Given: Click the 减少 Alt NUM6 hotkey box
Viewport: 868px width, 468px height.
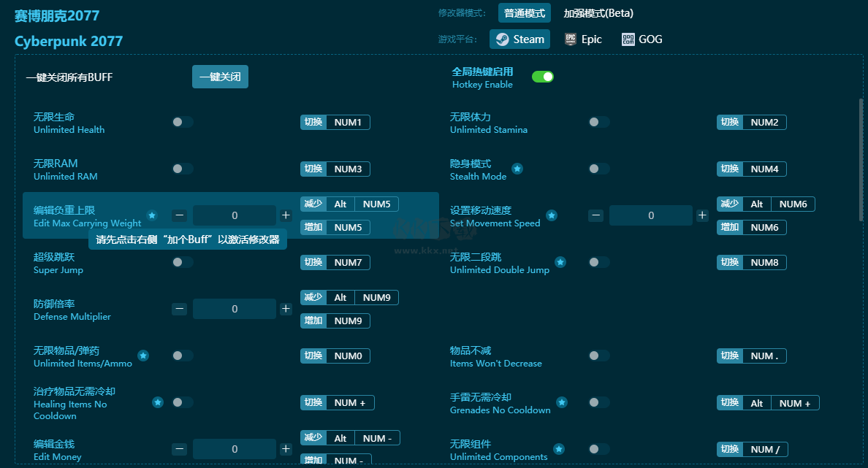Looking at the screenshot, I should point(766,204).
